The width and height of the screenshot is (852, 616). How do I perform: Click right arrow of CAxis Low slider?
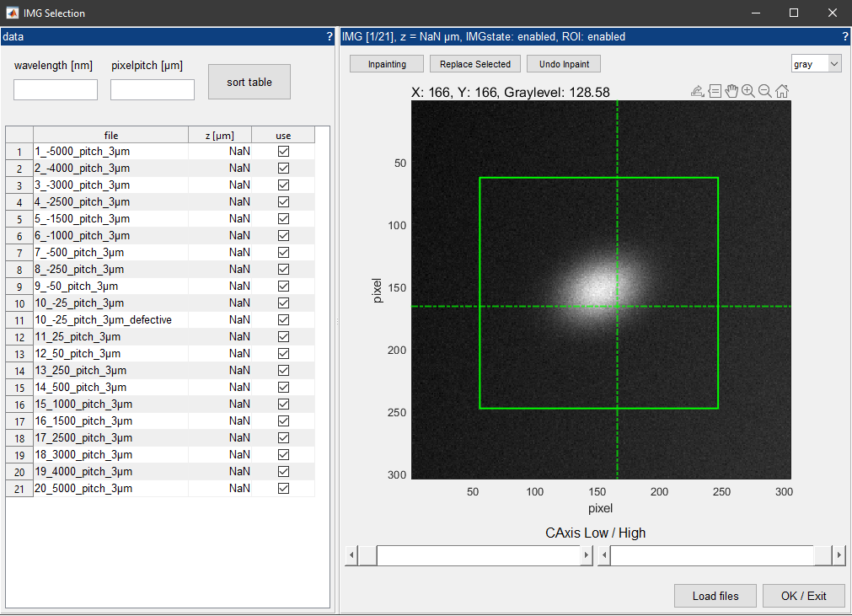(586, 555)
